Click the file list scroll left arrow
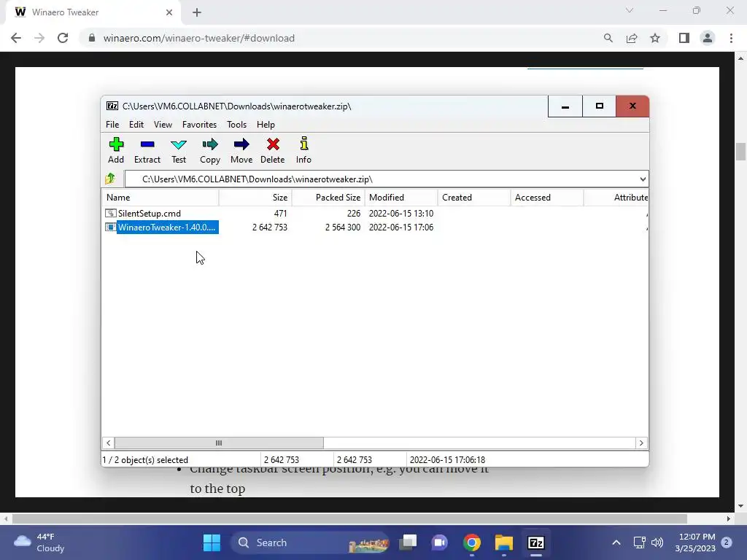Image resolution: width=747 pixels, height=560 pixels. click(x=109, y=443)
